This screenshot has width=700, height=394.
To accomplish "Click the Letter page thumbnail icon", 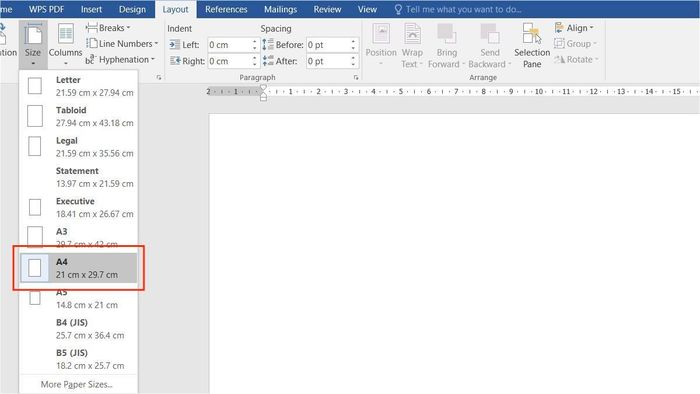I will point(35,86).
